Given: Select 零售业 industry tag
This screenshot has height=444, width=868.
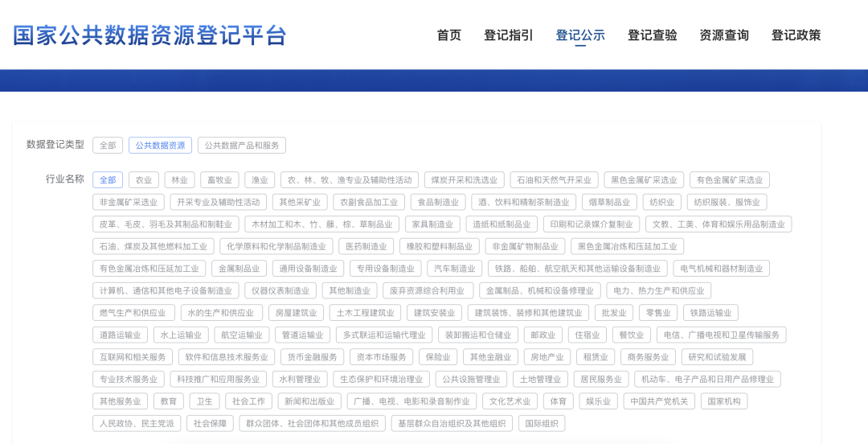Looking at the screenshot, I should pyautogui.click(x=658, y=313).
